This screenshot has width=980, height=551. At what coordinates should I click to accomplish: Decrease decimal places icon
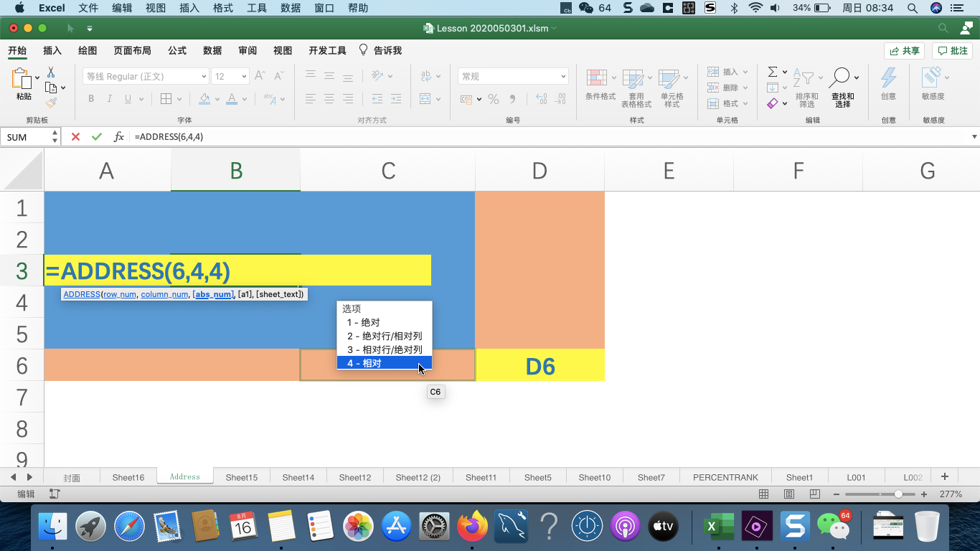(x=561, y=99)
